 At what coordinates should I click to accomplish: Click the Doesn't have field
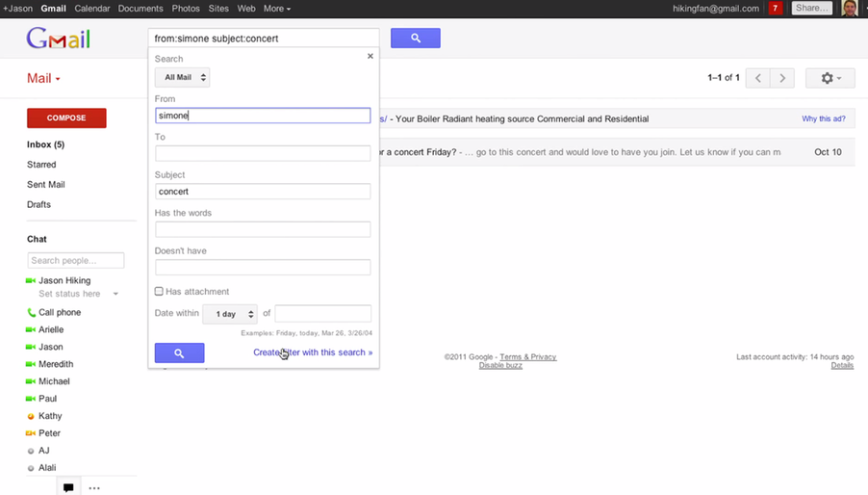click(x=263, y=268)
